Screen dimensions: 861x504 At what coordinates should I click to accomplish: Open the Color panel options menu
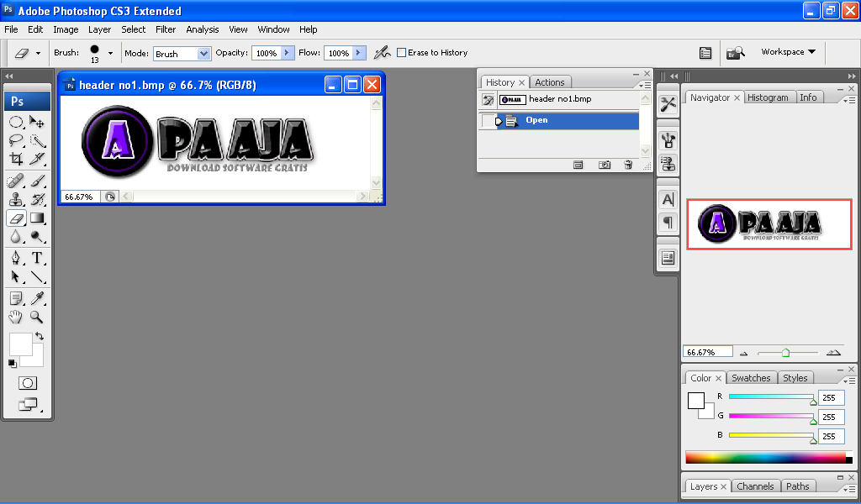[848, 381]
